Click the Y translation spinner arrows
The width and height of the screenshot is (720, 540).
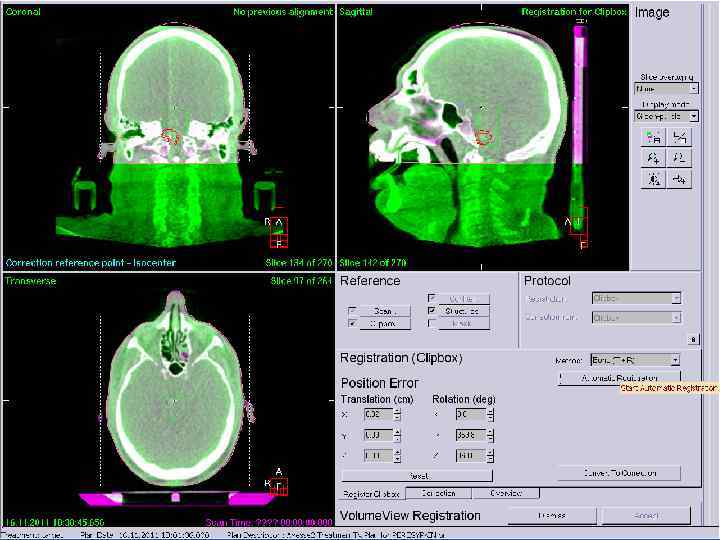pyautogui.click(x=397, y=434)
